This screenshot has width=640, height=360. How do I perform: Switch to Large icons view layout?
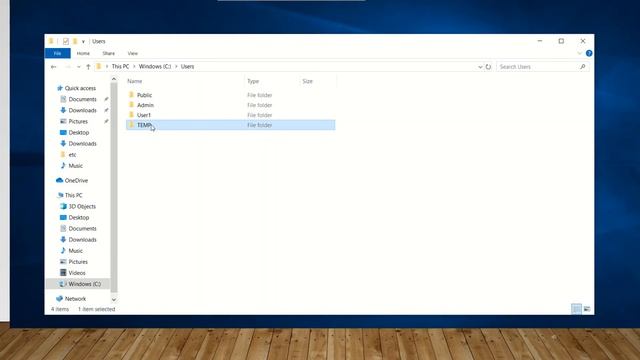coord(587,309)
